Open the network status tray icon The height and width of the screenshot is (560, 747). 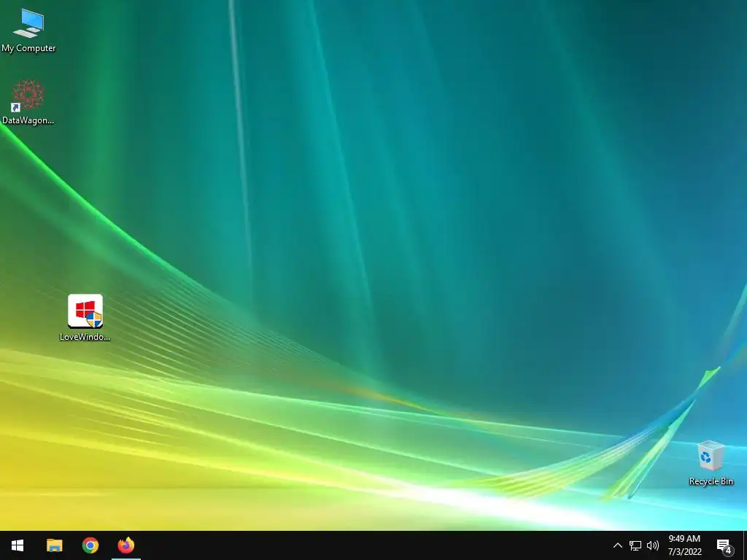(x=635, y=545)
